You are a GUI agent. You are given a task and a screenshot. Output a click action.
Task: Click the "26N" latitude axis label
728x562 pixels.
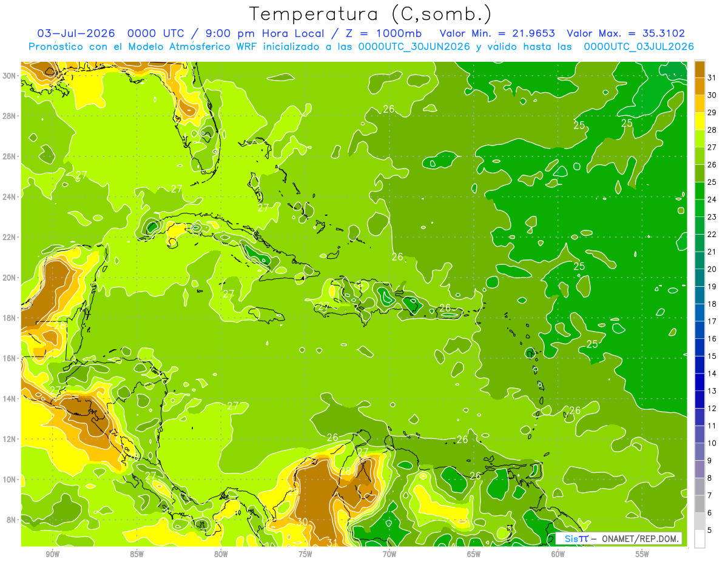click(x=10, y=156)
